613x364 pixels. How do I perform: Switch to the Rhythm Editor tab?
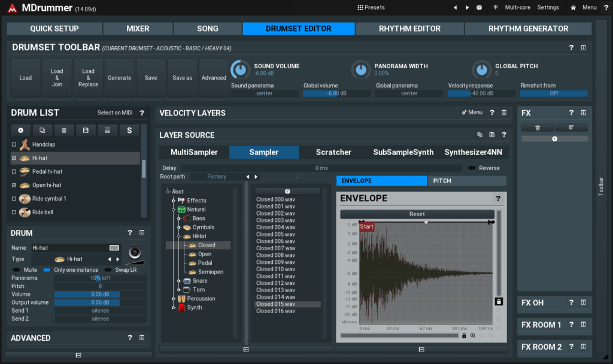[409, 29]
